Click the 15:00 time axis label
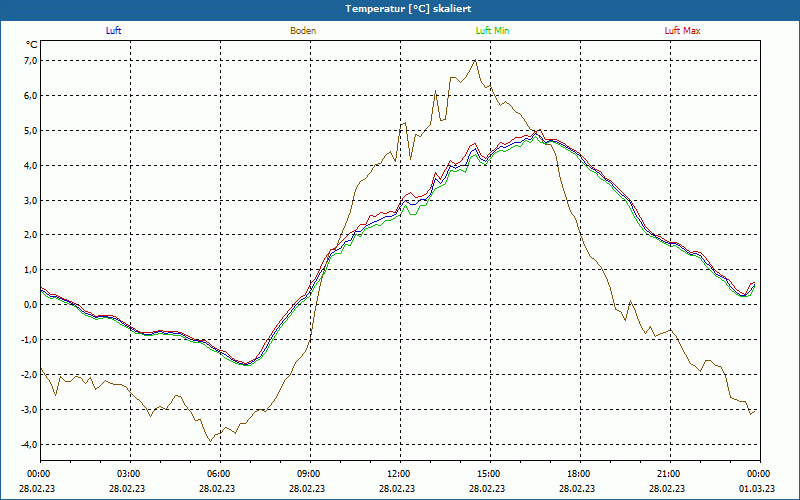 tap(487, 474)
